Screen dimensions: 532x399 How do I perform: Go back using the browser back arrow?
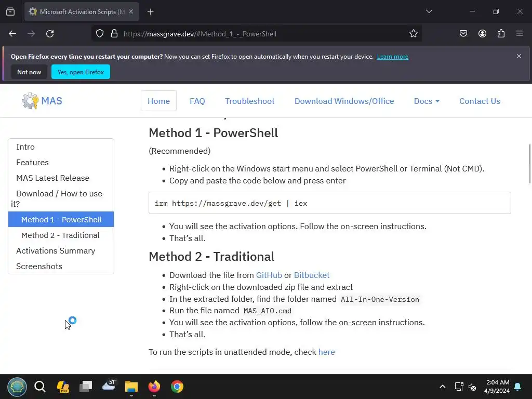coord(12,34)
